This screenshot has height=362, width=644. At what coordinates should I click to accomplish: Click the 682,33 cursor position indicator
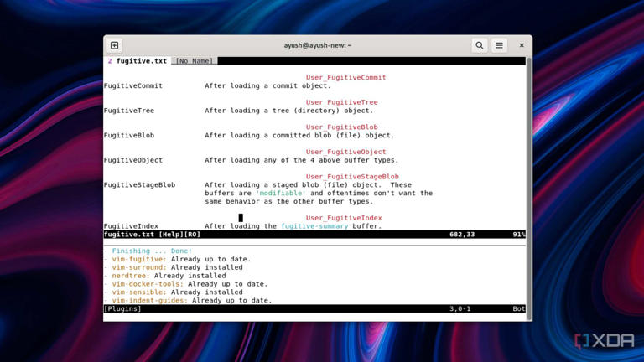[462, 235]
